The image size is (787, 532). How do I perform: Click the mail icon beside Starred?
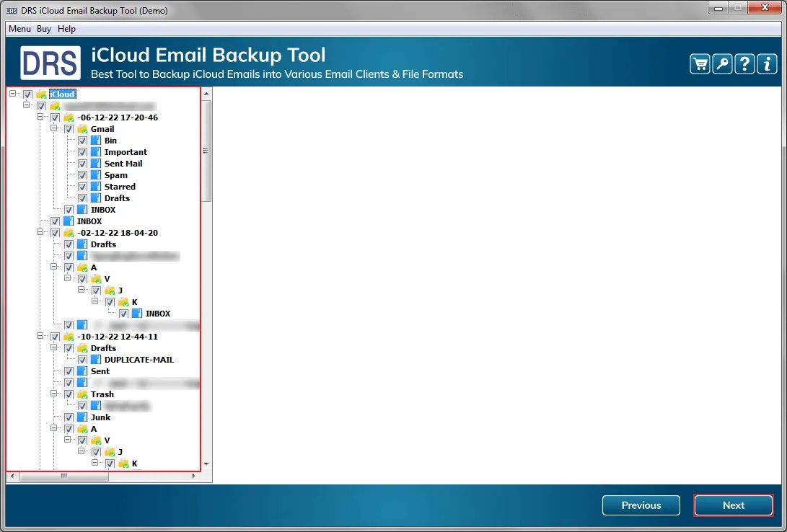(x=96, y=187)
